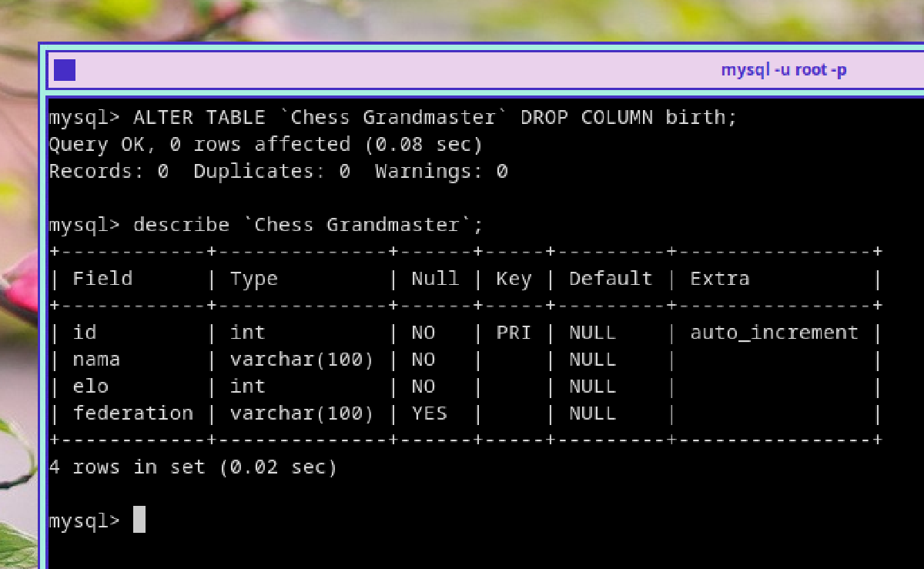924x569 pixels.
Task: Click 'varchar(100)' type in federation row
Action: click(x=302, y=413)
